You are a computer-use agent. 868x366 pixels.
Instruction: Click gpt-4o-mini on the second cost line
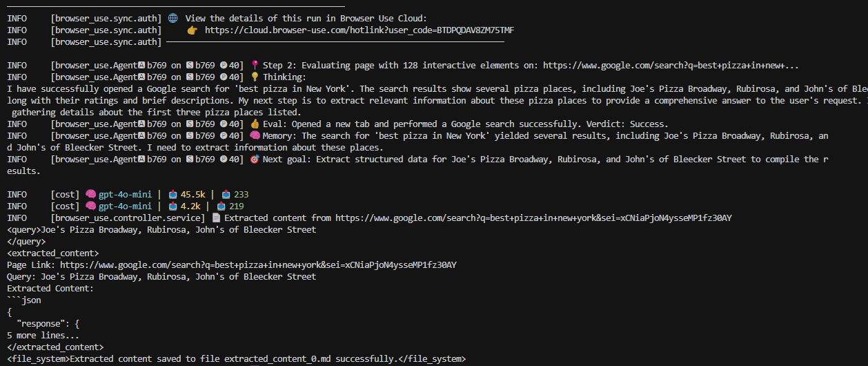click(x=126, y=206)
